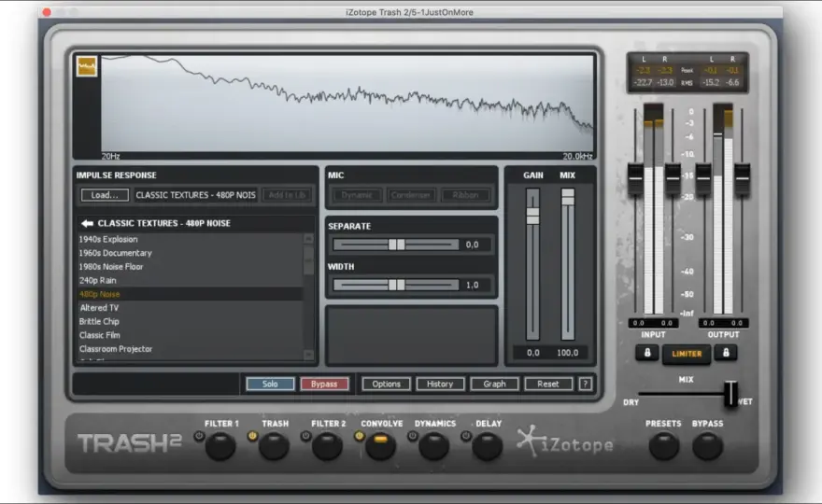Toggle the input gain lock icon
822x504 pixels.
pyautogui.click(x=647, y=353)
